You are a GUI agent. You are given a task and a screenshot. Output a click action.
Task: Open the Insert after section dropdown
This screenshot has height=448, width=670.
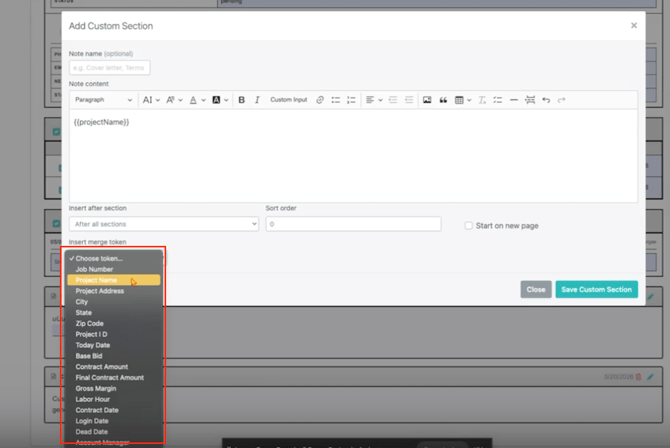164,224
